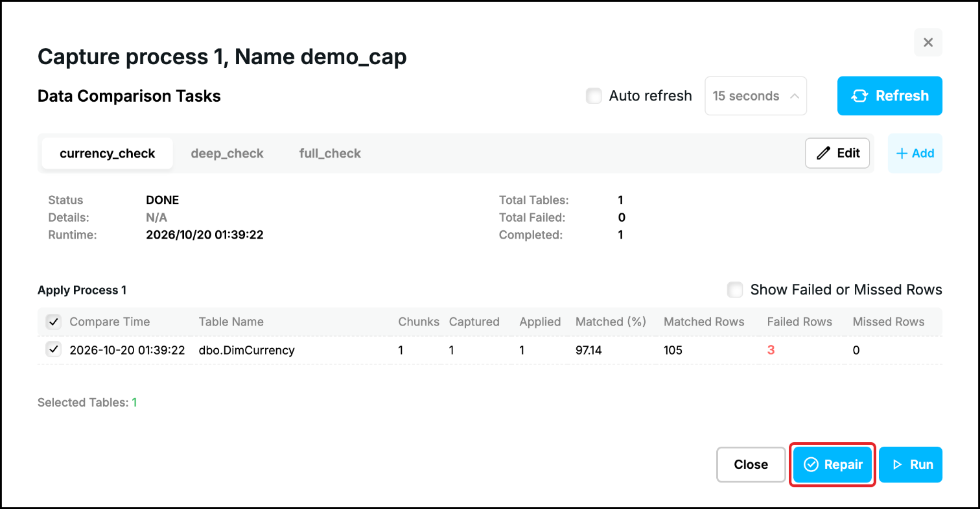Image resolution: width=980 pixels, height=509 pixels.
Task: Run the comparison task
Action: tap(911, 464)
